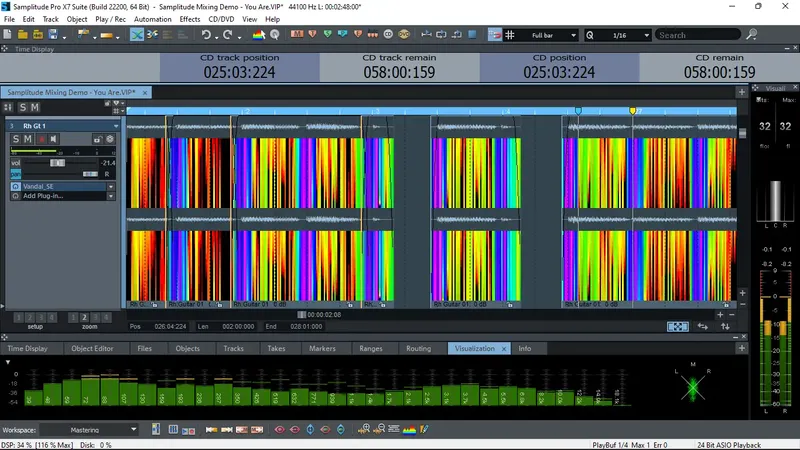The image size is (800, 450).
Task: Switch to the Object Editor tab
Action: 91,348
